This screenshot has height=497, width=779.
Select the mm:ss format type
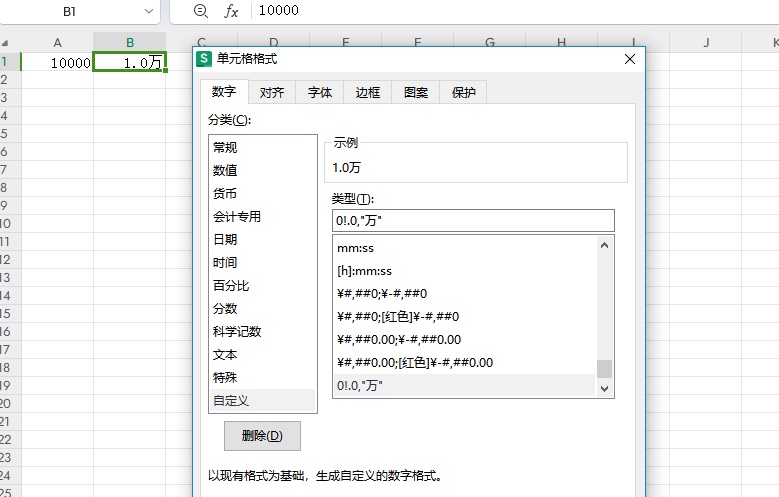pyautogui.click(x=464, y=248)
